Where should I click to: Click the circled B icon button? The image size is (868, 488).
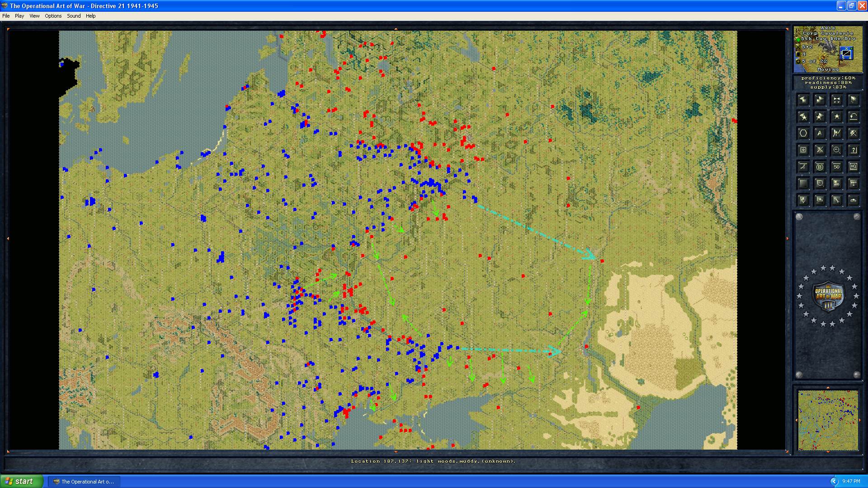tap(820, 166)
